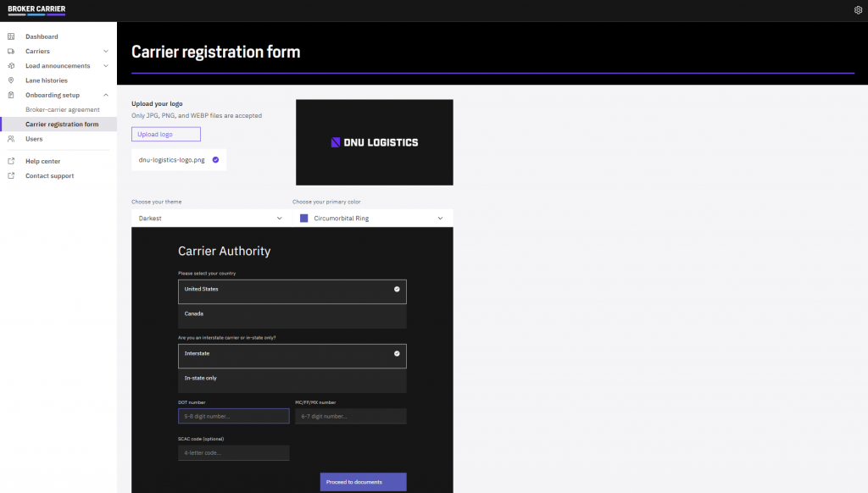
Task: Click the "Only JPG, PNG, and WEBP" note
Action: click(197, 116)
